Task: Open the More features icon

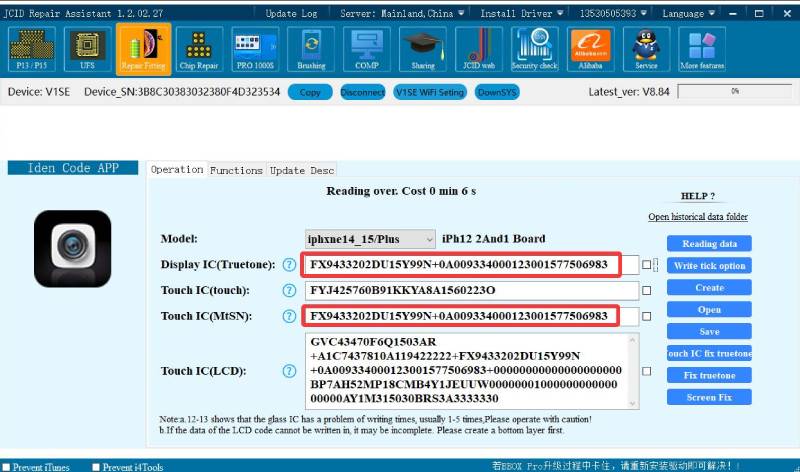Action: 702,49
